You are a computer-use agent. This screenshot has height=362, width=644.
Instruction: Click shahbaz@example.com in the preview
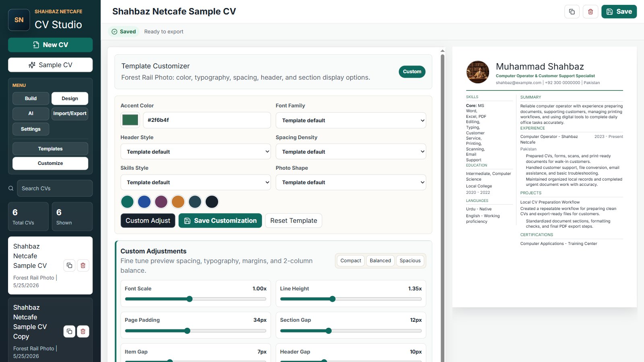518,82
